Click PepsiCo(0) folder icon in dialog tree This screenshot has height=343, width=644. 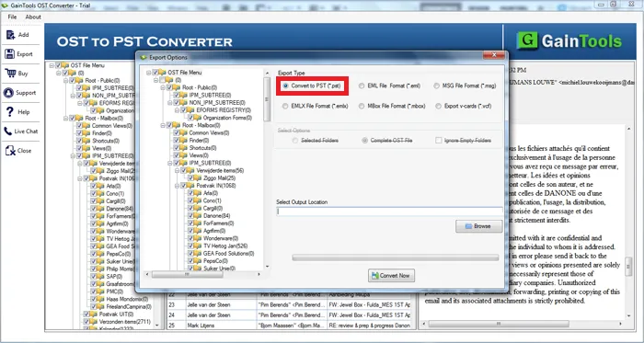198,261
